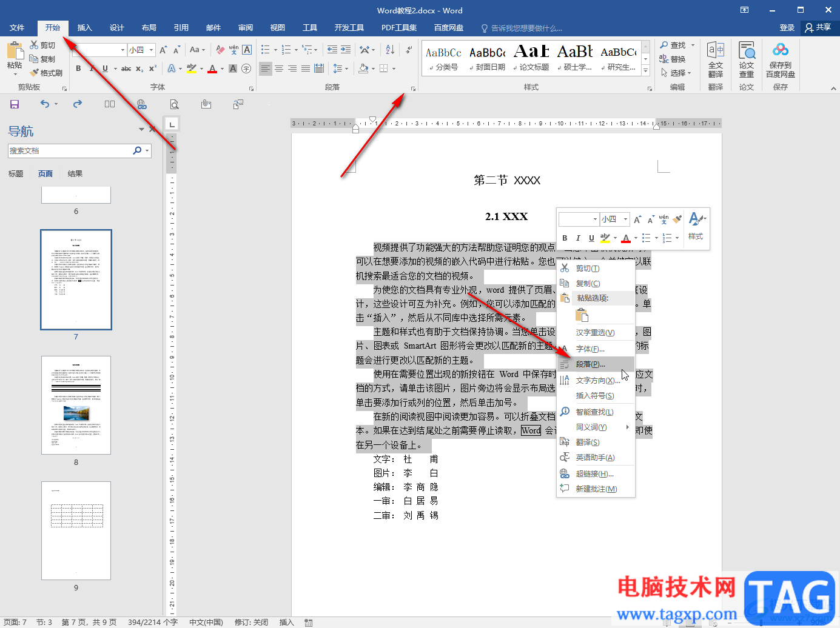Viewport: 840px width, 628px height.
Task: Click the 登录 sign-in button
Action: [x=787, y=28]
